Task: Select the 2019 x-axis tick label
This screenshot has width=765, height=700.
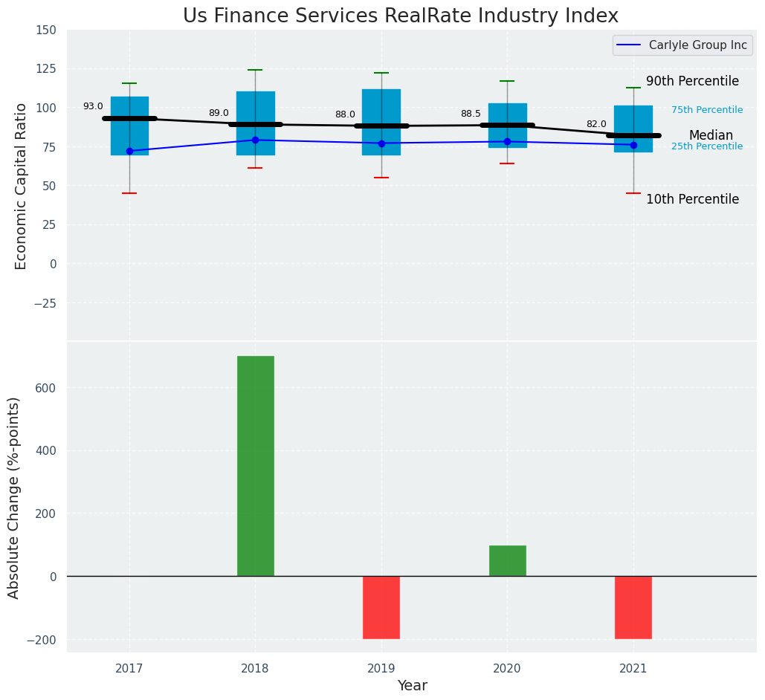Action: pos(381,669)
